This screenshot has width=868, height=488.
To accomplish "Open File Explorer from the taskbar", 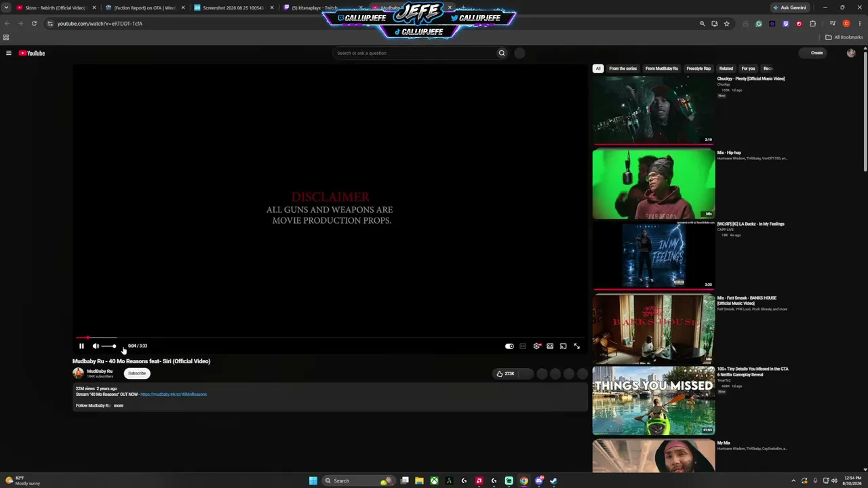I will pyautogui.click(x=419, y=481).
